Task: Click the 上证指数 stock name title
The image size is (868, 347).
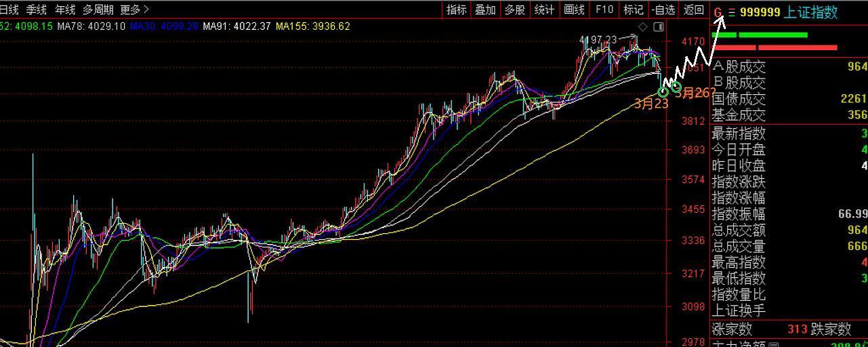Action: pos(810,12)
